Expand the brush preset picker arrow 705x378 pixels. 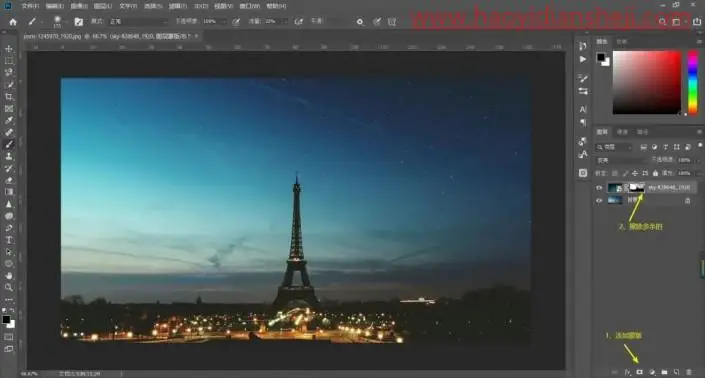coord(67,22)
